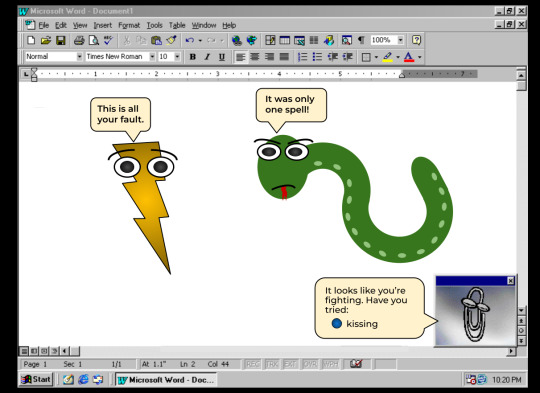Click the Numbered list icon
This screenshot has width=540, height=393.
[x=302, y=57]
